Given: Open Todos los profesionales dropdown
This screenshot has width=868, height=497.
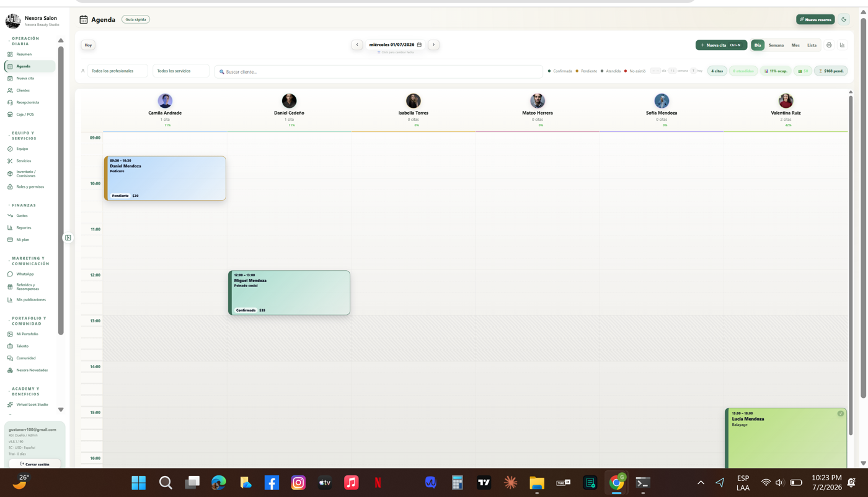Looking at the screenshot, I should tap(118, 71).
